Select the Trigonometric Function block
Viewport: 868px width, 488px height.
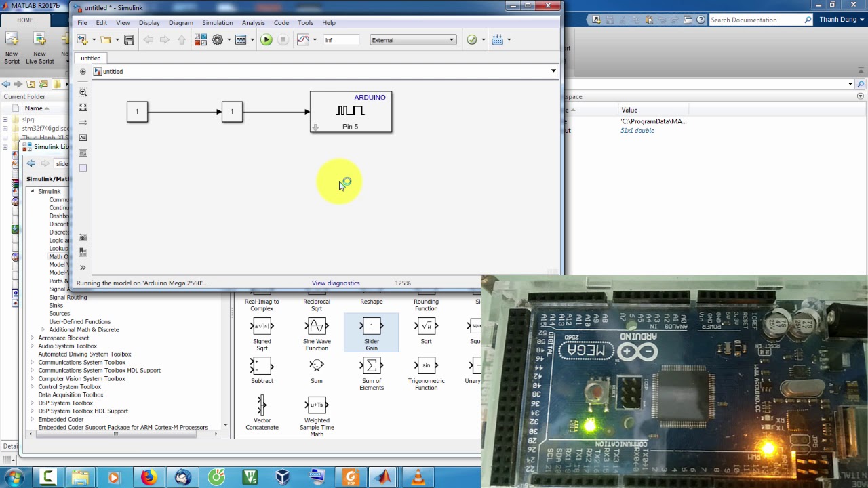pyautogui.click(x=427, y=373)
